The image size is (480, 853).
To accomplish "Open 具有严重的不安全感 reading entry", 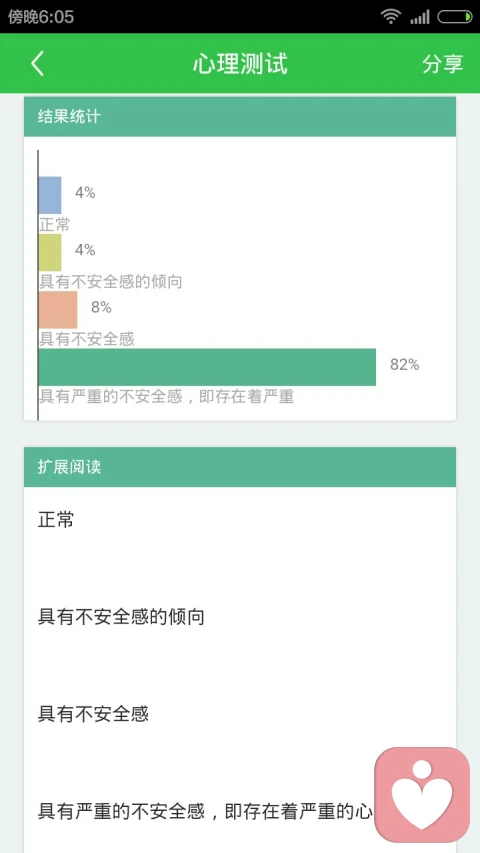I will 205,812.
